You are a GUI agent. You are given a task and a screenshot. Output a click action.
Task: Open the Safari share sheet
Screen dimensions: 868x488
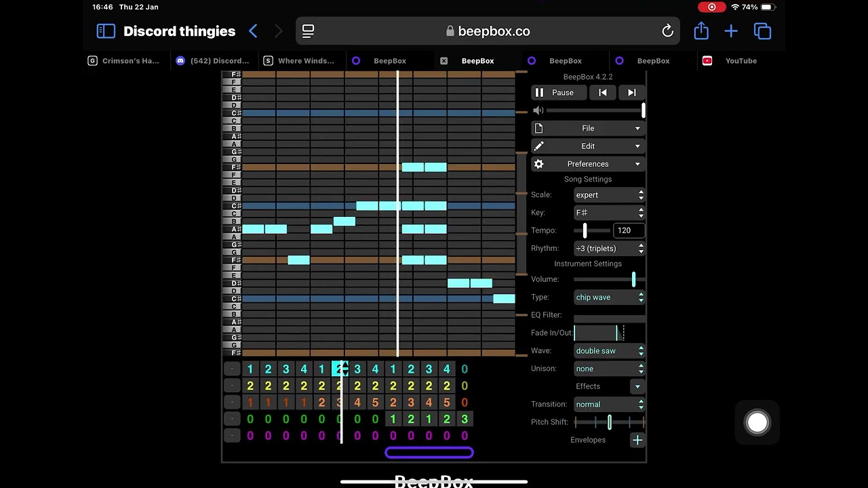coord(701,31)
